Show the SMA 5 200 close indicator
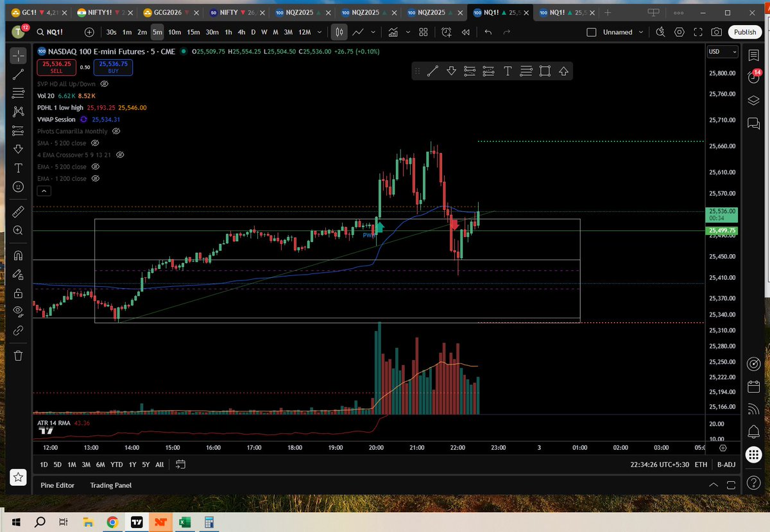Viewport: 770px width, 532px height. pyautogui.click(x=95, y=143)
